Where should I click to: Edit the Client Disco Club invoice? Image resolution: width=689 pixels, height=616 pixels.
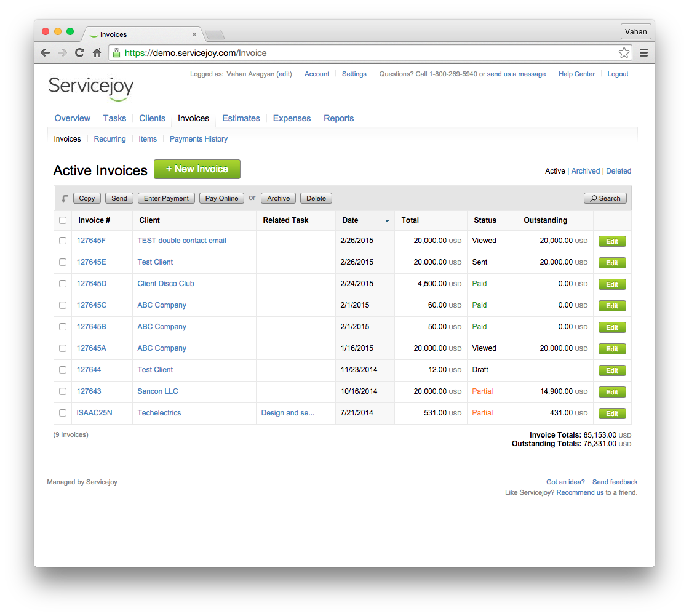[x=612, y=284]
